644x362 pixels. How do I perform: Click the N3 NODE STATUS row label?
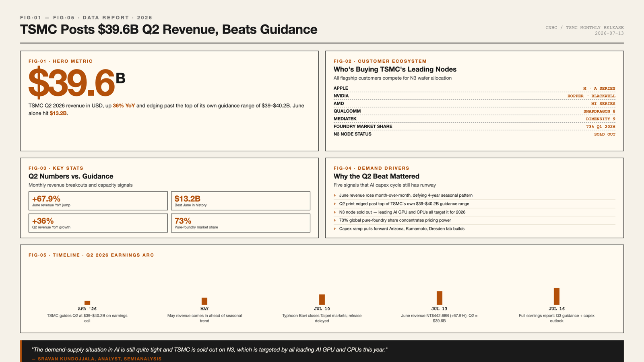pyautogui.click(x=352, y=134)
